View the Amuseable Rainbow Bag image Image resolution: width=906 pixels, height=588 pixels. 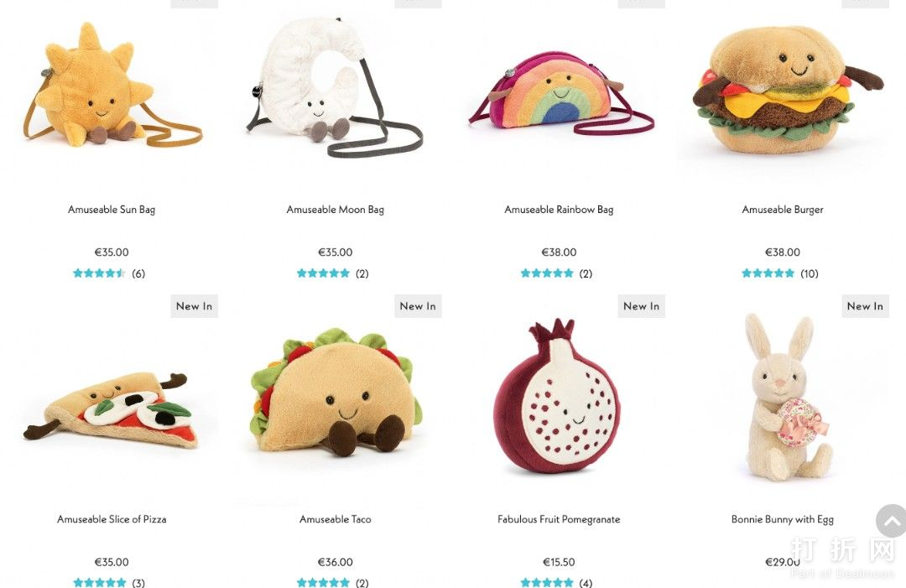coord(560,92)
